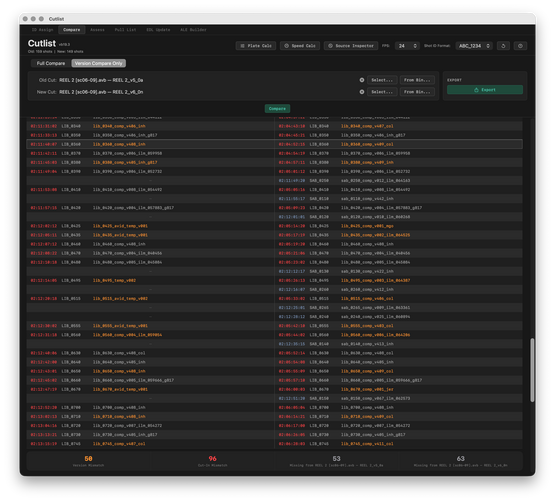Click clip lib_0435_avid_temp_v001 in old cut
Screen dimensions: 555x502
point(120,235)
